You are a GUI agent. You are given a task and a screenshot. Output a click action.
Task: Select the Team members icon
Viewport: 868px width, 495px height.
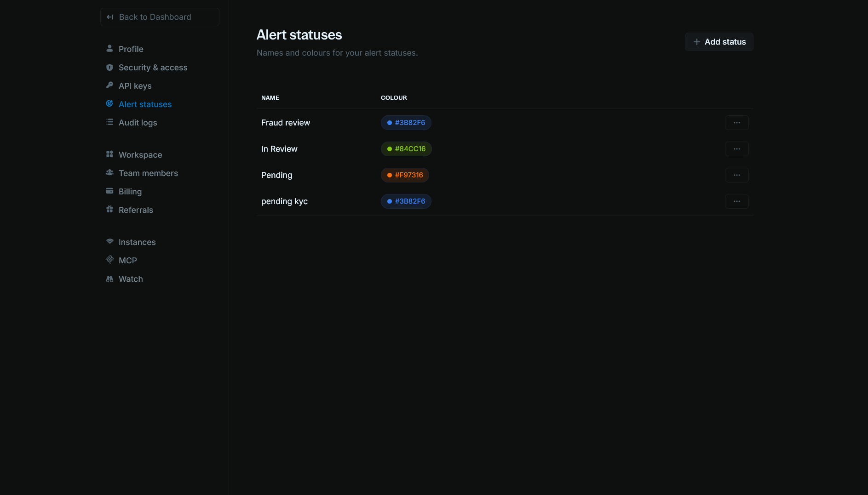(109, 173)
